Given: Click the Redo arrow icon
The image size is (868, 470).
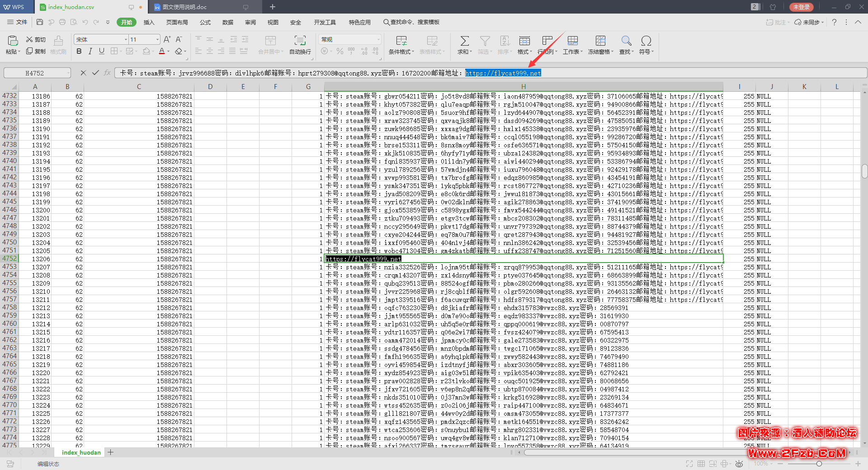Looking at the screenshot, I should 96,22.
